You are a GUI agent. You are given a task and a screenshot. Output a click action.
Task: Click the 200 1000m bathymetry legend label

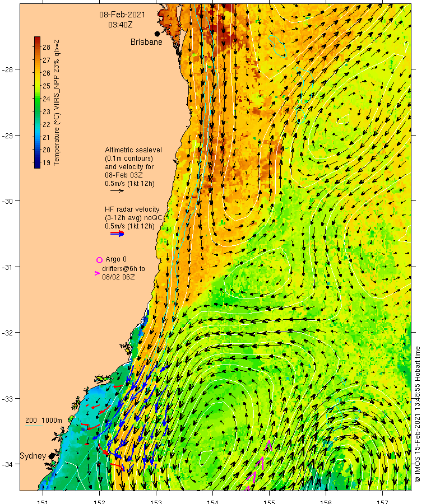44,420
